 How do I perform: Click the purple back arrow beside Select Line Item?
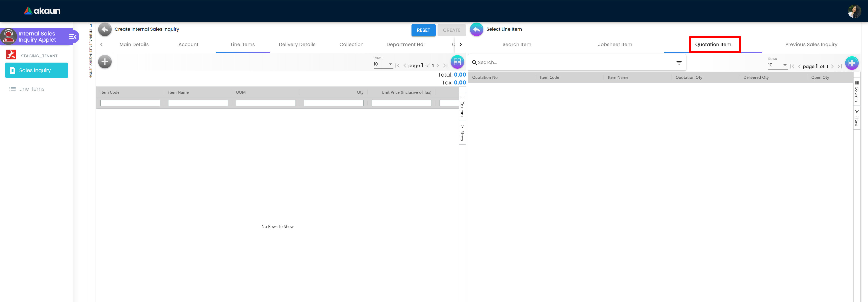pos(476,30)
